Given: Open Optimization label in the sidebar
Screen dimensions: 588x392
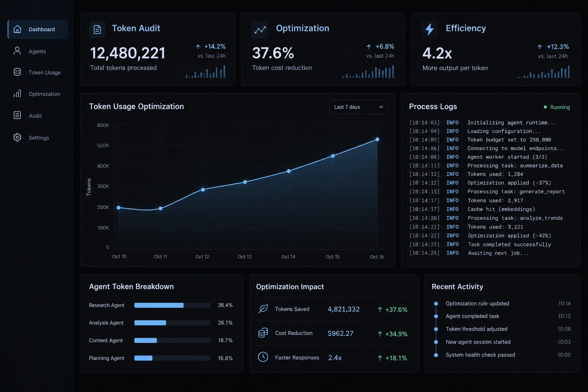Looking at the screenshot, I should tap(44, 94).
